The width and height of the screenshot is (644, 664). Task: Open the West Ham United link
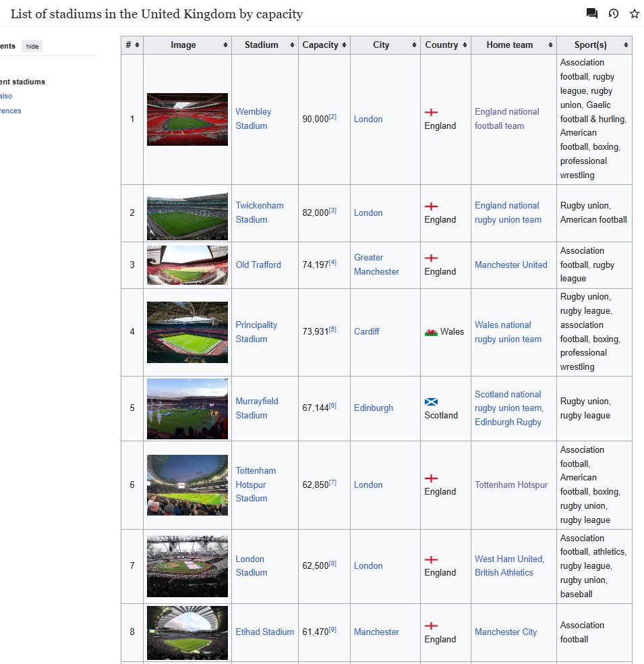[509, 559]
